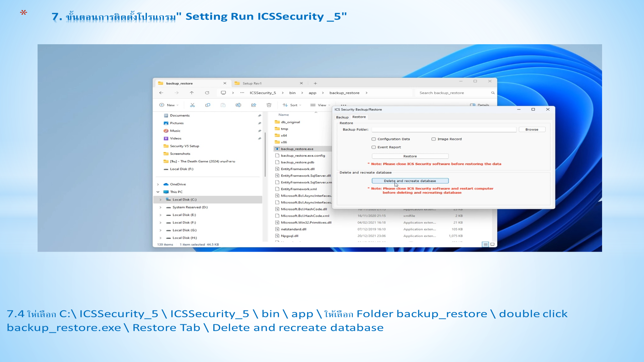Open the Sort dropdown
The height and width of the screenshot is (362, 644).
pos(292,105)
